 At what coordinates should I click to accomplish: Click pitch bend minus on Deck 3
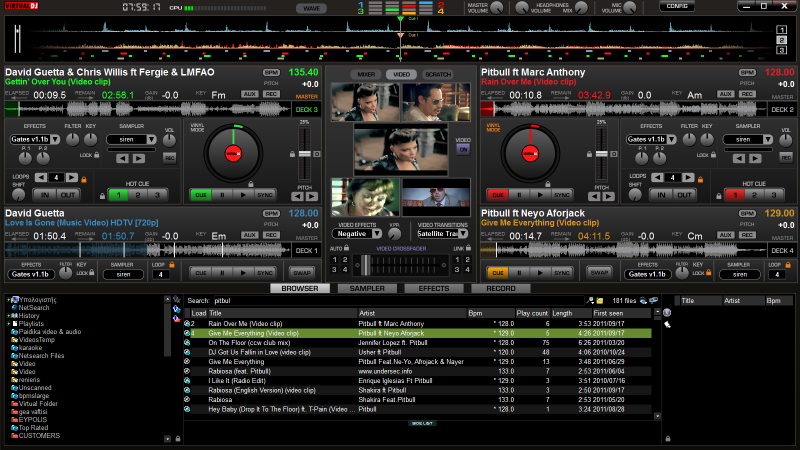[x=297, y=196]
